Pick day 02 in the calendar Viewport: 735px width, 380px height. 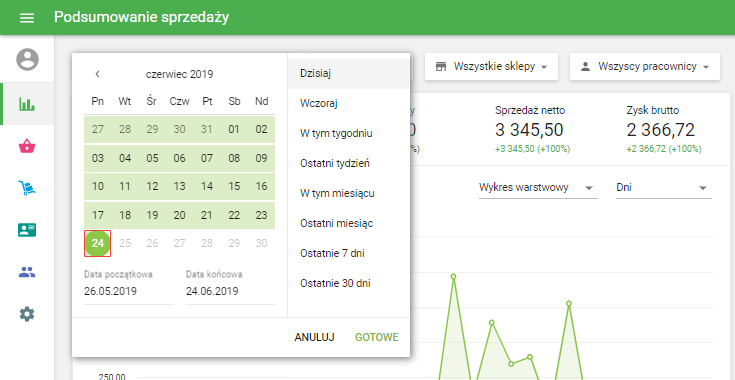click(261, 130)
